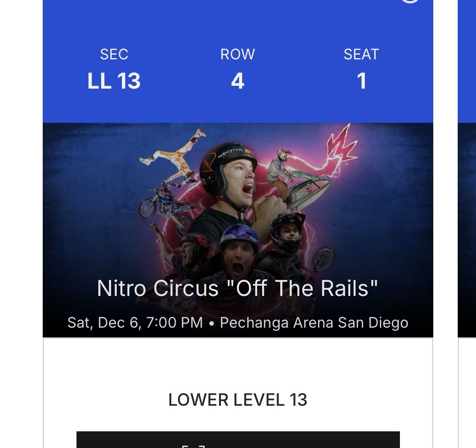The image size is (476, 448).
Task: Toggle the ticket details by tapping LOWER LEVEL 13
Action: pyautogui.click(x=238, y=400)
